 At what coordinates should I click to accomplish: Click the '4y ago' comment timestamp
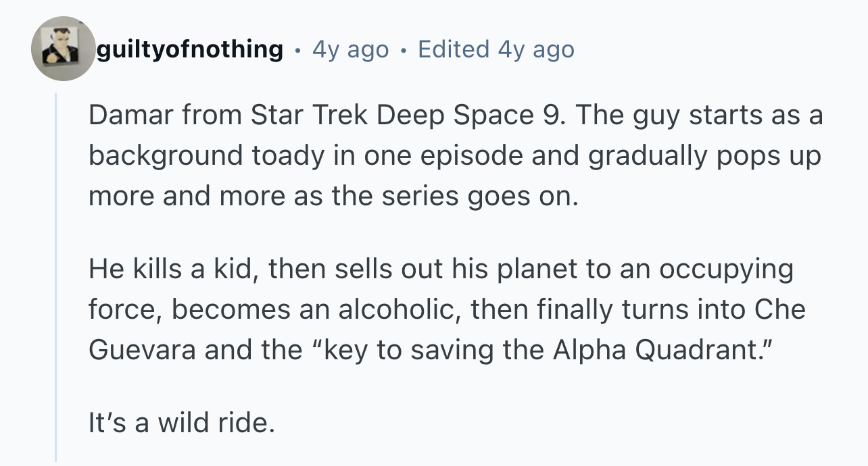(350, 49)
